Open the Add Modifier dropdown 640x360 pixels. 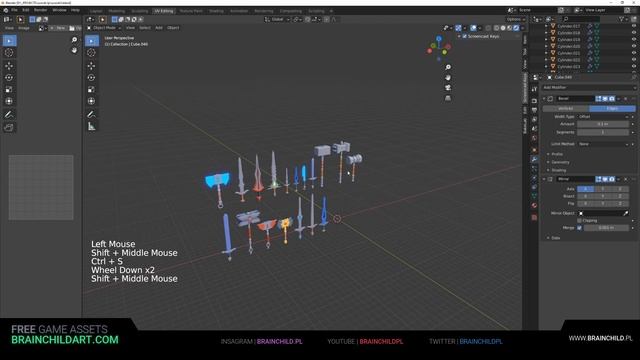coord(589,87)
